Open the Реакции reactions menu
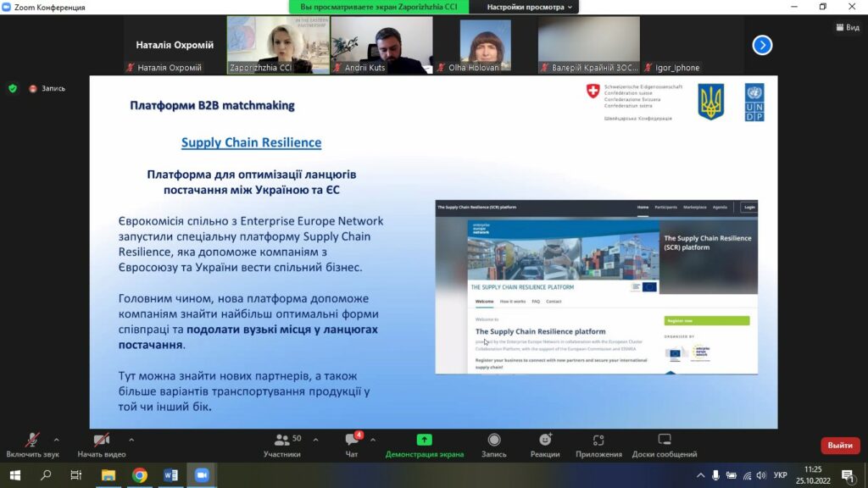The image size is (868, 488). tap(545, 446)
